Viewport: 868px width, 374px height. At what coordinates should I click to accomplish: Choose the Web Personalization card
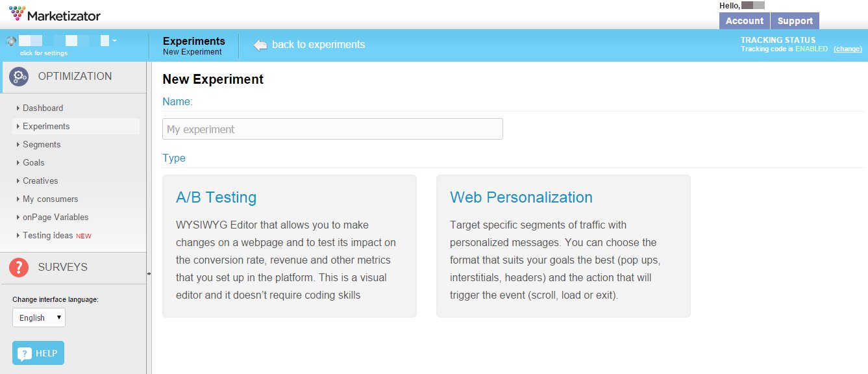pos(563,245)
